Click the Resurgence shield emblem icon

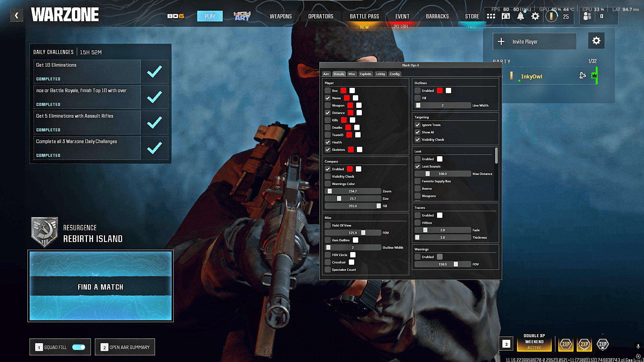tap(45, 232)
